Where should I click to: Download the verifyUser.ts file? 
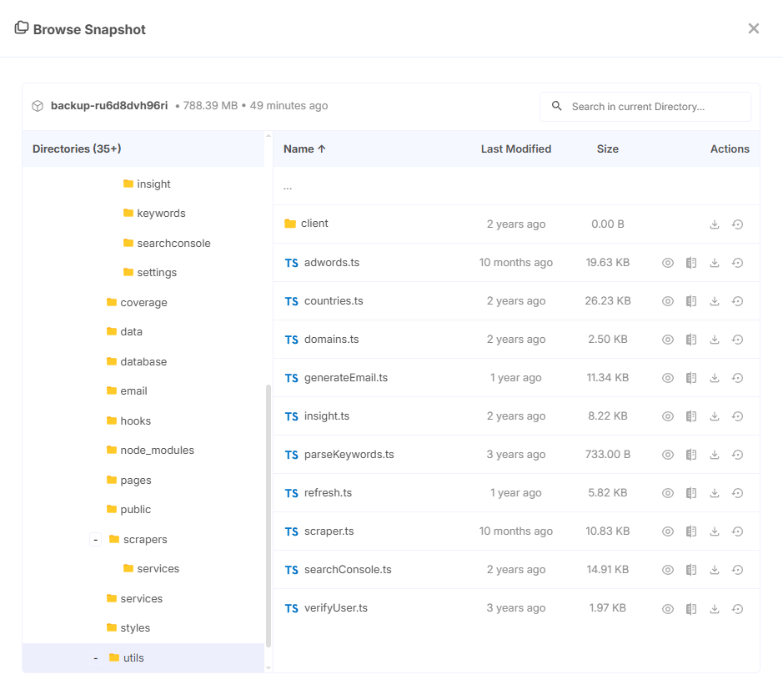point(715,609)
